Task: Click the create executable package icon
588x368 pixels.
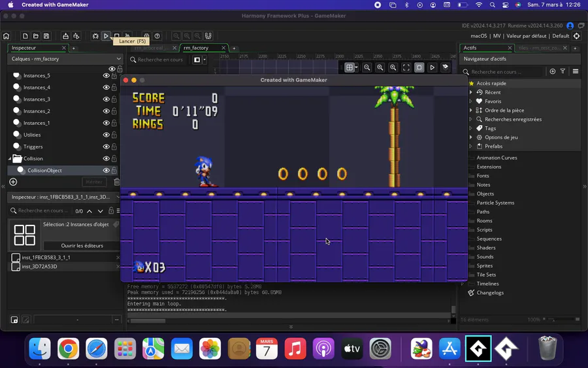Action: (65, 36)
